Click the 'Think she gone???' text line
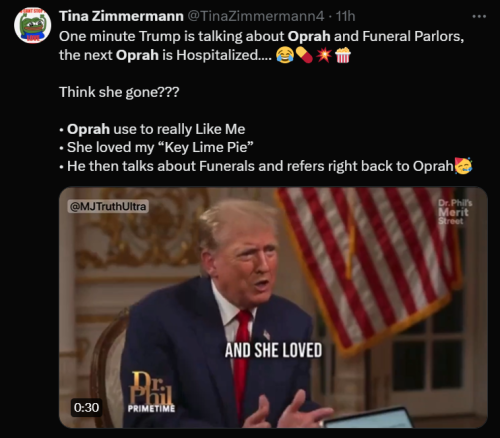Viewport: 500px width, 438px height. point(119,92)
